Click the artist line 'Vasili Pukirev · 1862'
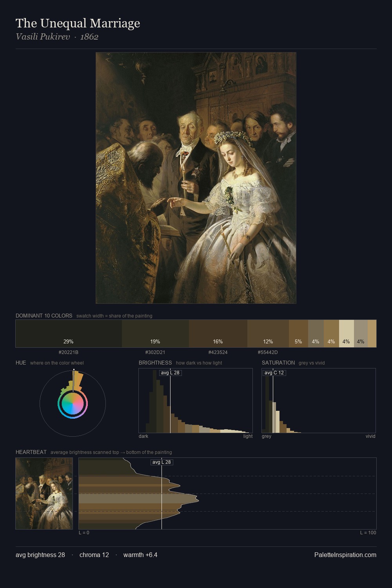Viewport: 392px width, 588px height. tap(57, 37)
